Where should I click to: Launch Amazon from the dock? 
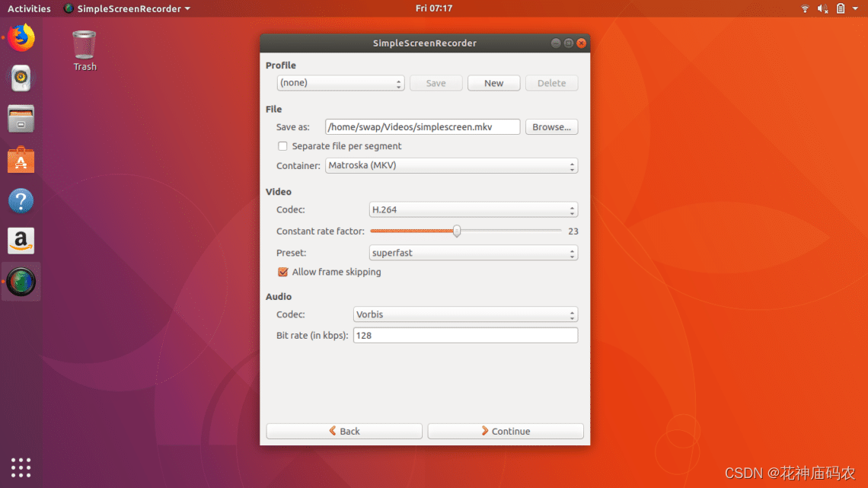point(21,241)
